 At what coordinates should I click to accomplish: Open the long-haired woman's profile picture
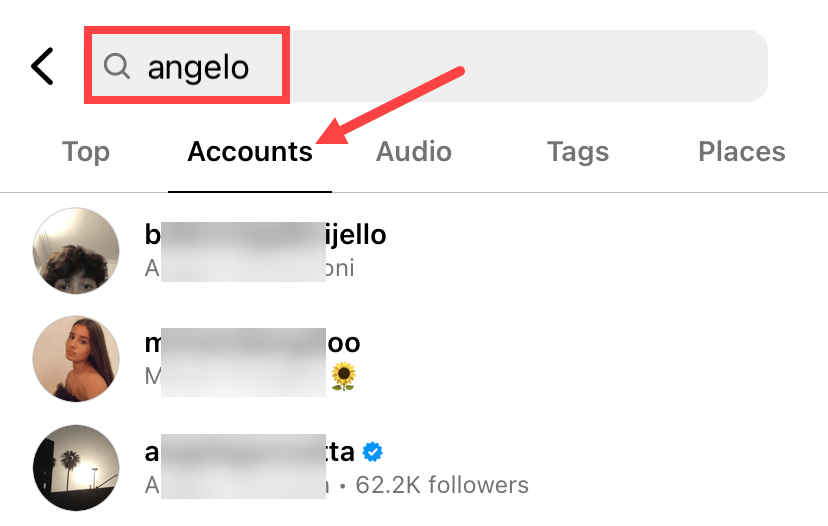76,359
